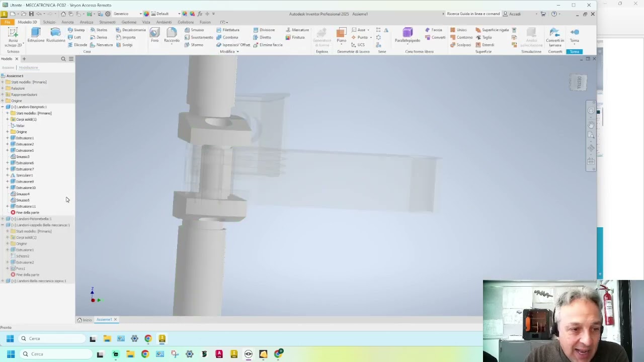Click the UCS tool
Image resolution: width=644 pixels, height=362 pixels.
[358, 45]
